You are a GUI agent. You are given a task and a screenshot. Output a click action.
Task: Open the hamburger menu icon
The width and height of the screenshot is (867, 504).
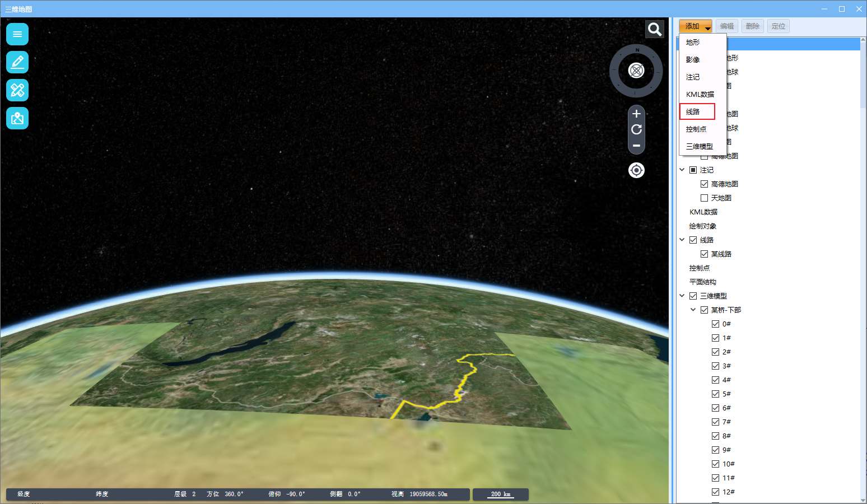pos(17,34)
